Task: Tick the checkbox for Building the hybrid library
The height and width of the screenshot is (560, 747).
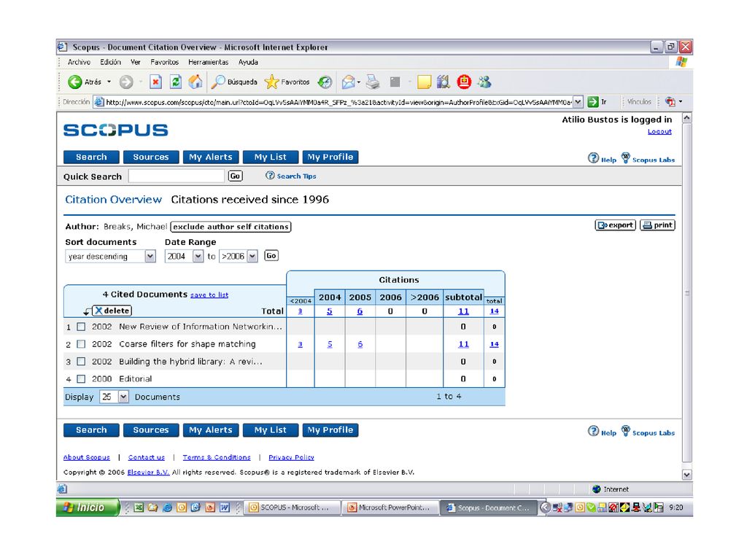Action: pyautogui.click(x=82, y=362)
